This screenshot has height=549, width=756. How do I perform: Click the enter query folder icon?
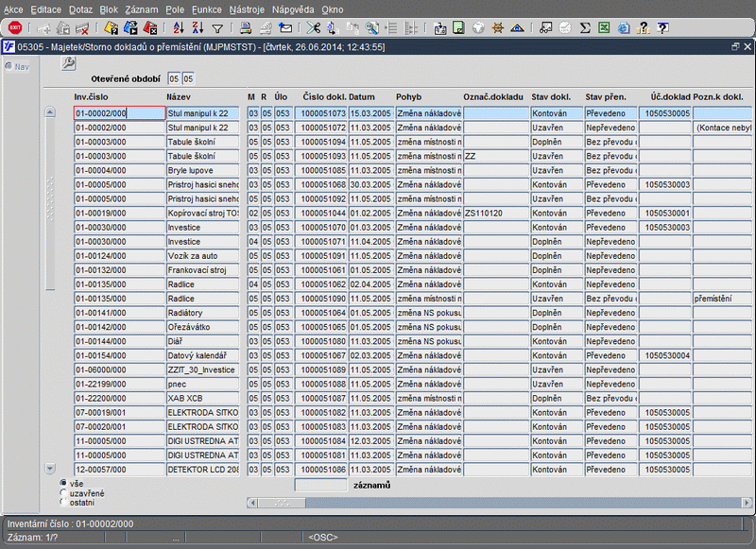click(112, 28)
